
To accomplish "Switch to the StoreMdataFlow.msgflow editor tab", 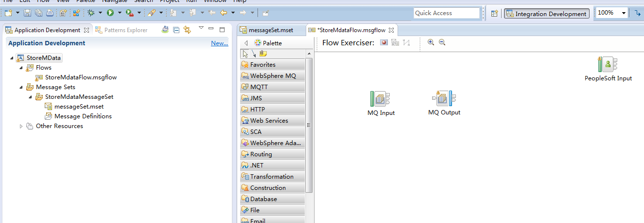I will click(x=351, y=30).
